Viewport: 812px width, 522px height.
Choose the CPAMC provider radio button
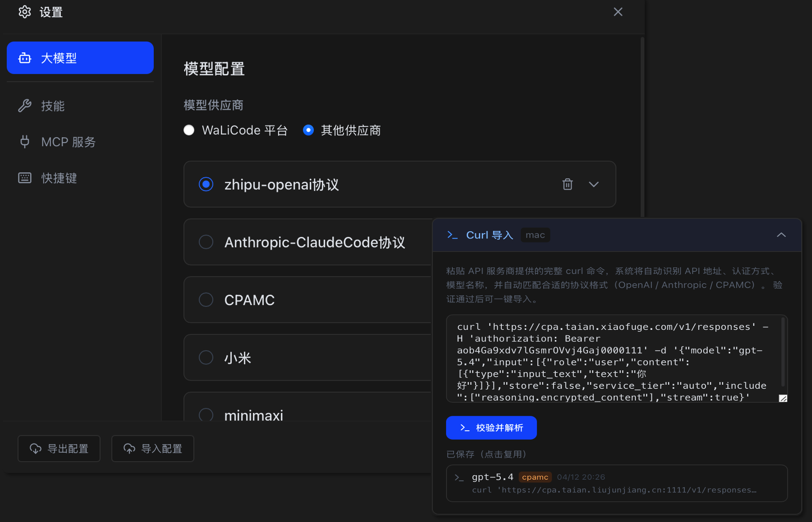(x=206, y=300)
